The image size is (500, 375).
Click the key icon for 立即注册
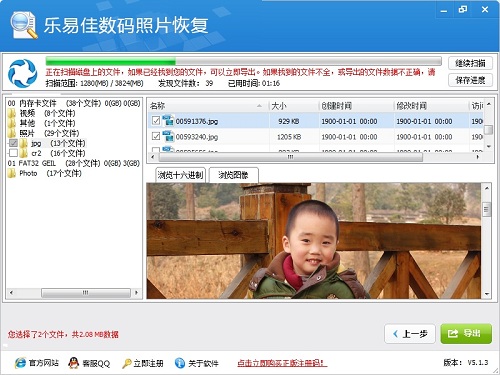click(127, 363)
